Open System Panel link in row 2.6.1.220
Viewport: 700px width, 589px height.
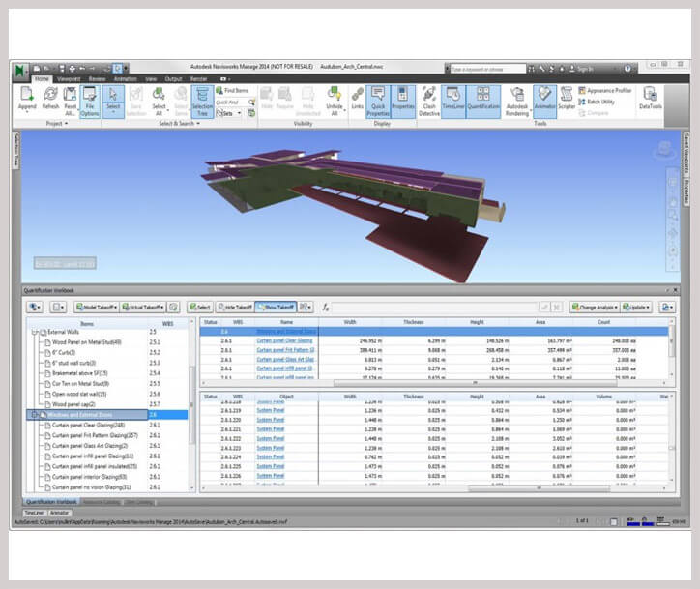click(270, 420)
